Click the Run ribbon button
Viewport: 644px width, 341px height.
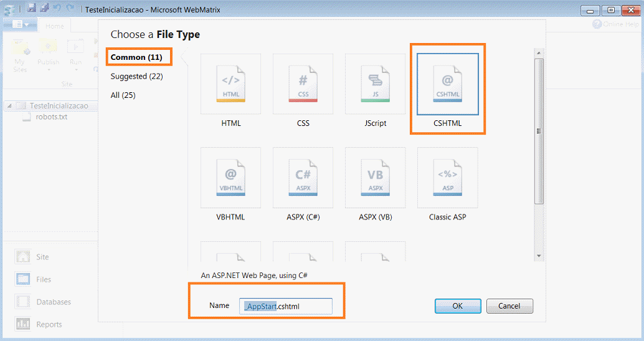point(75,56)
